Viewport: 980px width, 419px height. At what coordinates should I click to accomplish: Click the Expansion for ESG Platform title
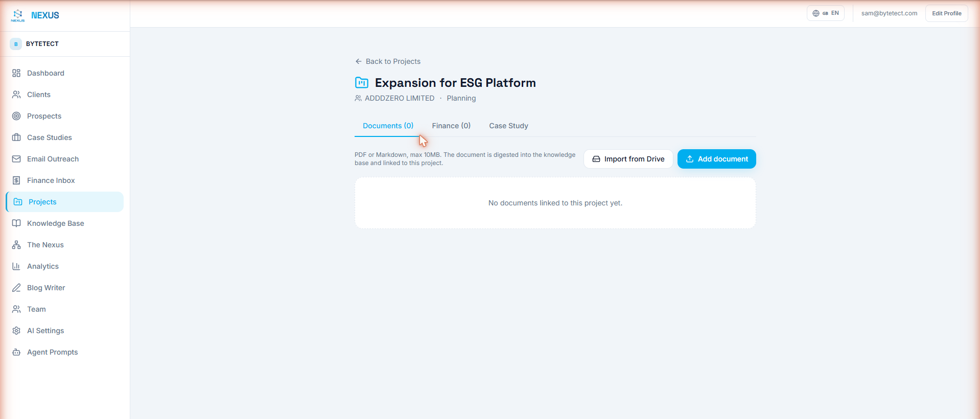point(455,83)
